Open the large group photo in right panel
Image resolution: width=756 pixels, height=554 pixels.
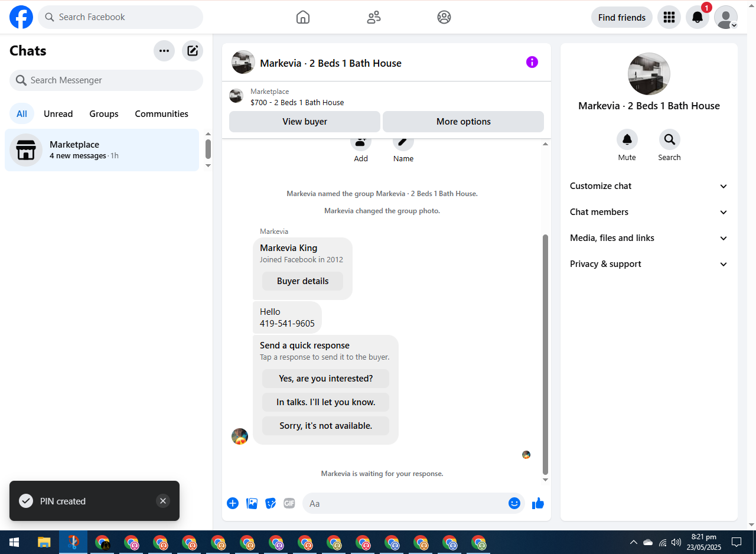tap(649, 74)
